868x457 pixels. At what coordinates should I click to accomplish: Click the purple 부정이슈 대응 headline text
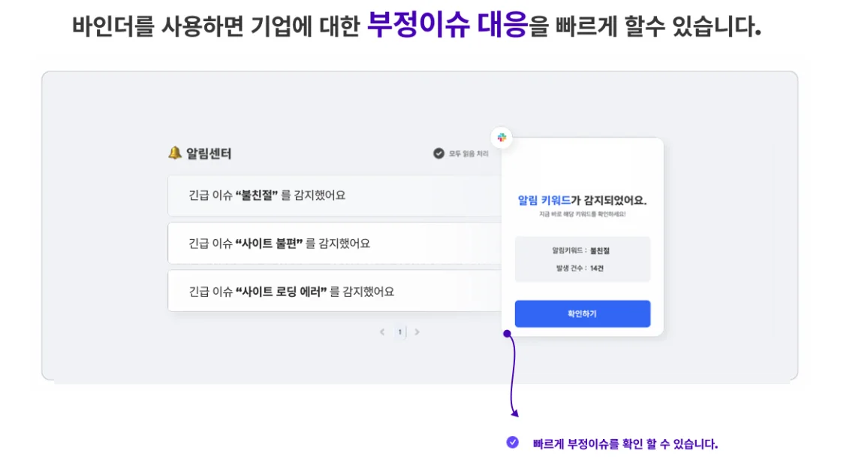tap(448, 25)
